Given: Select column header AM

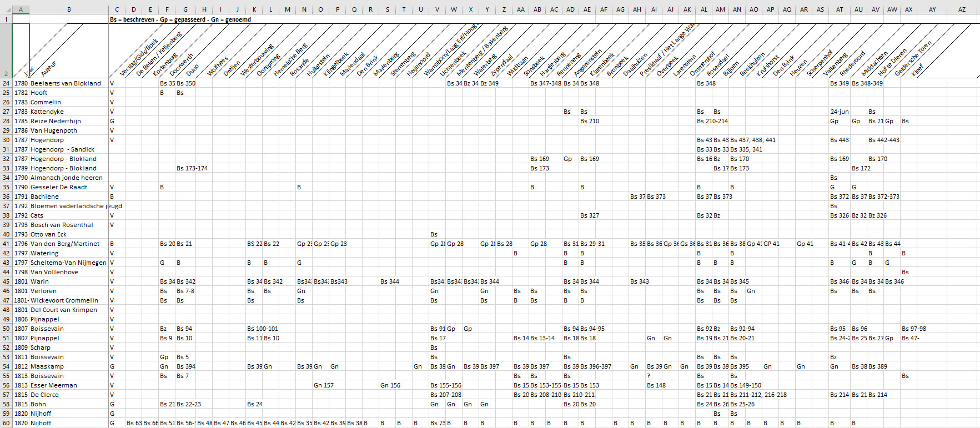Looking at the screenshot, I should pyautogui.click(x=720, y=9).
